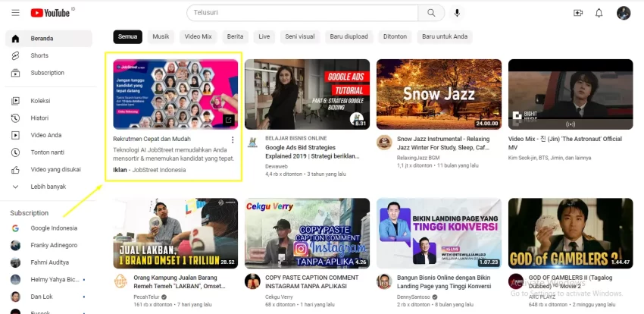Select the Seni visual filter chip
This screenshot has width=644, height=314.
point(300,36)
